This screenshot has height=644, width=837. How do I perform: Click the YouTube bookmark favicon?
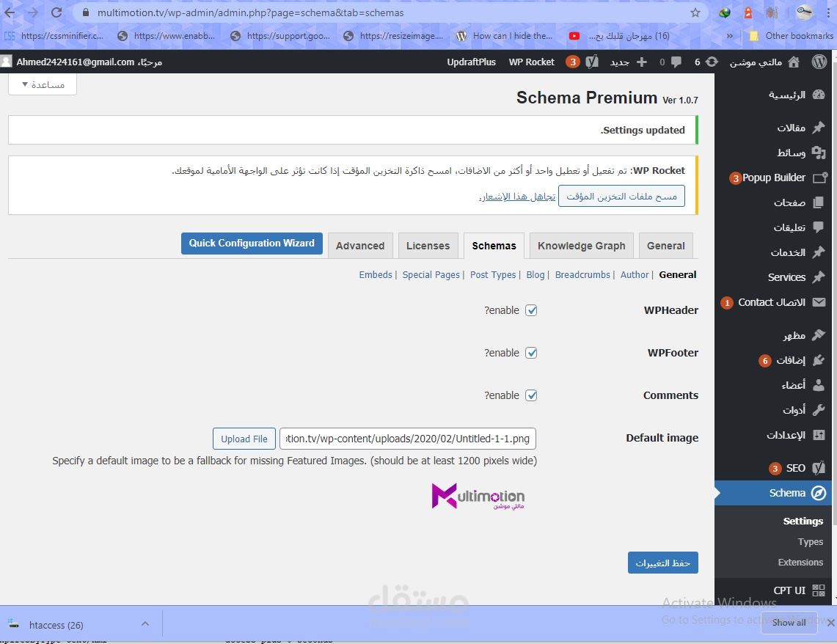(x=574, y=36)
